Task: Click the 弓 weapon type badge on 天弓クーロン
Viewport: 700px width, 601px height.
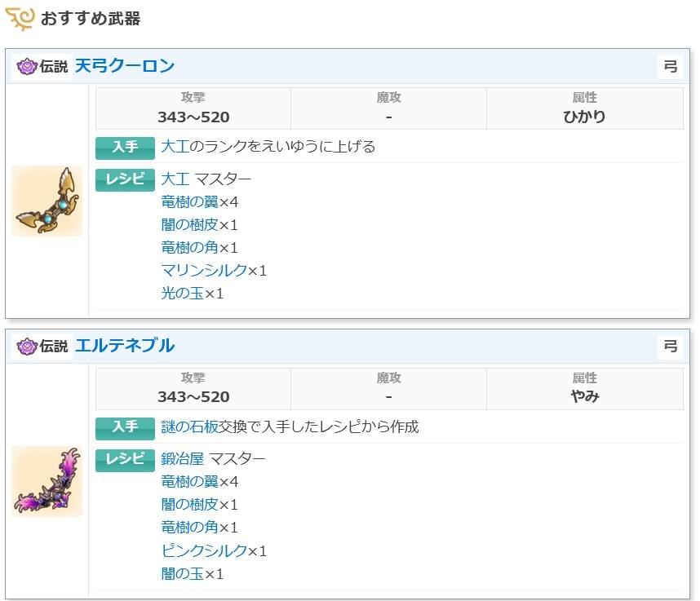Action: click(671, 67)
